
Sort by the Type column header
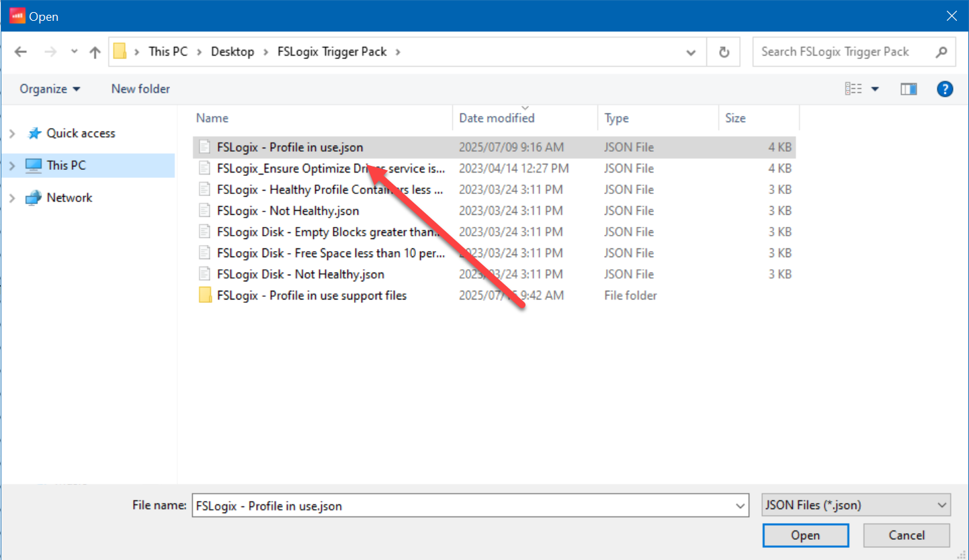point(616,118)
